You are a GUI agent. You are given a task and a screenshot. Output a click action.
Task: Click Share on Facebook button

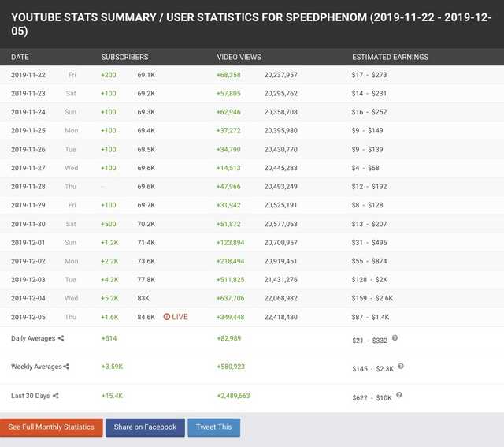[x=145, y=427]
